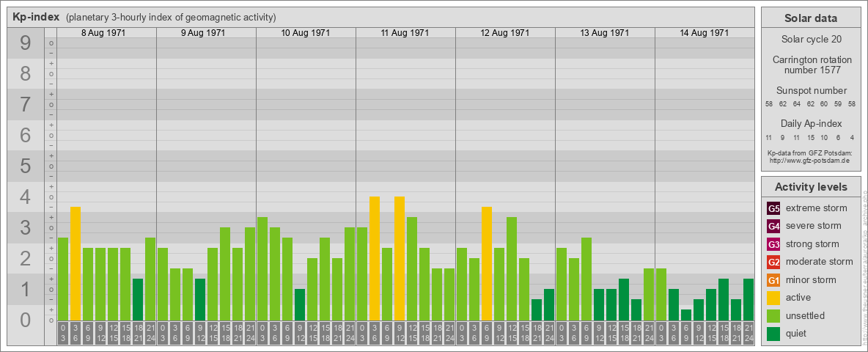
Task: Click Ap-index value 10
Action: (x=824, y=137)
